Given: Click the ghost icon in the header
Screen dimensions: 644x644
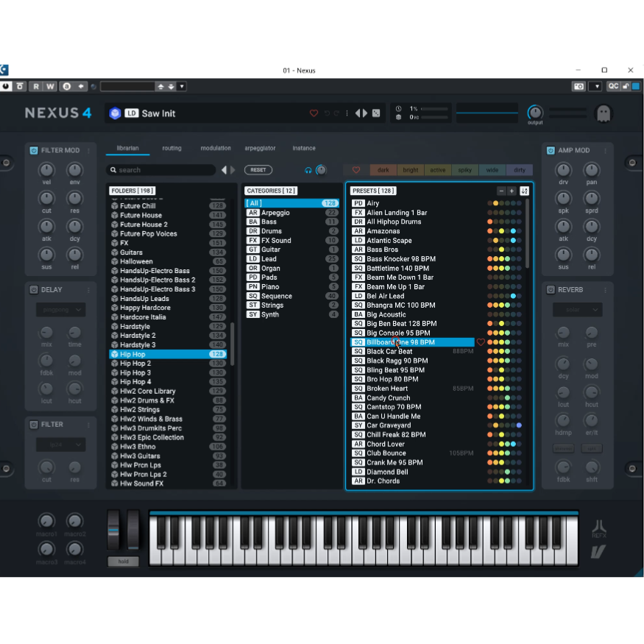Looking at the screenshot, I should [x=603, y=113].
